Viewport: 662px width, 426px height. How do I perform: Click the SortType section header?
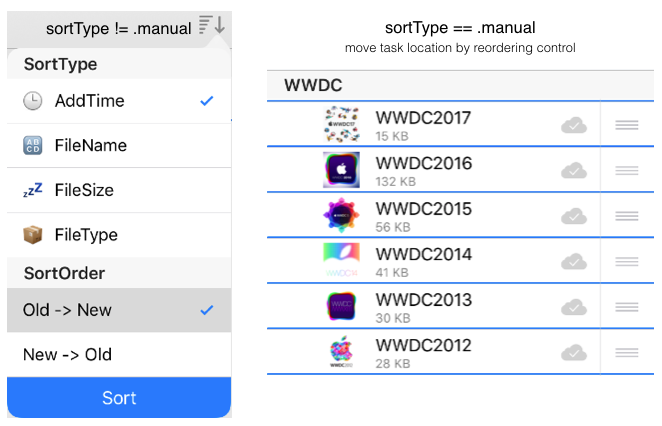pos(119,64)
